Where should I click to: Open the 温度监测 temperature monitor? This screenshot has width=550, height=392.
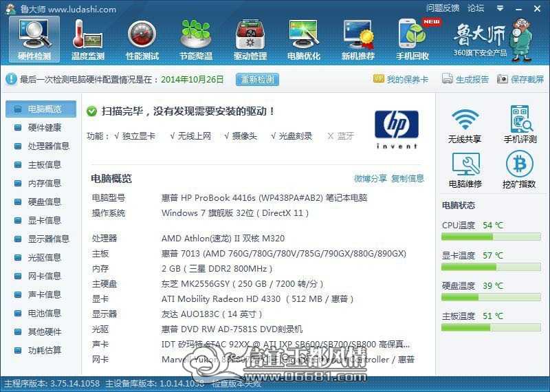pyautogui.click(x=88, y=39)
